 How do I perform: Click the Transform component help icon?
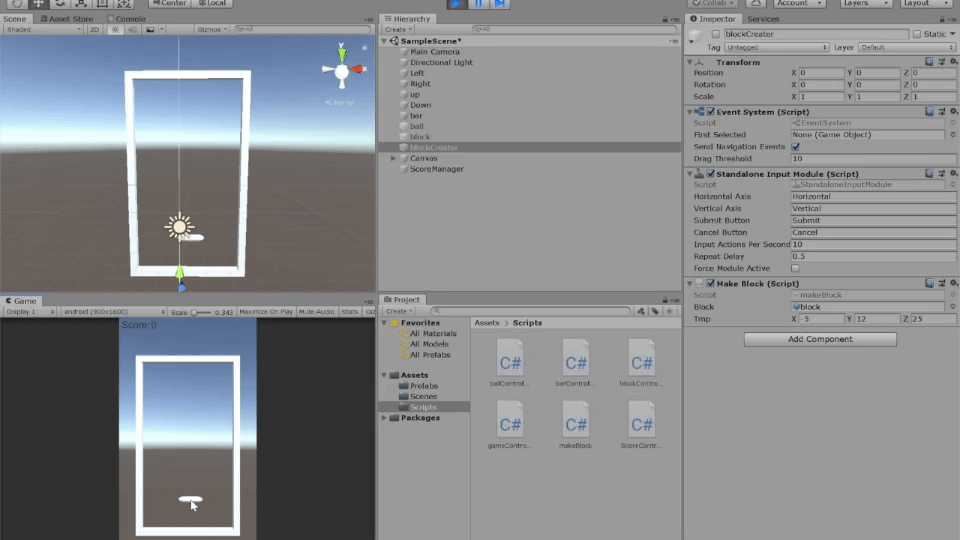coord(929,62)
